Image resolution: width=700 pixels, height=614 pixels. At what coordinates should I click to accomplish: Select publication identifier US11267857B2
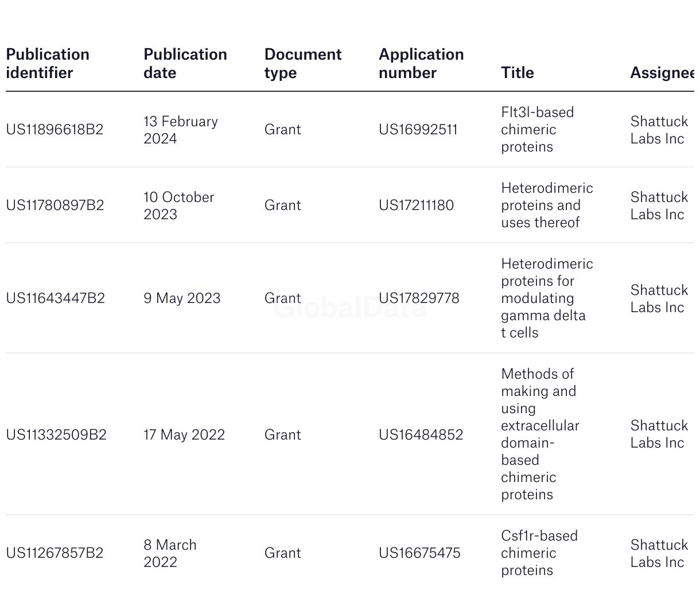coord(55,553)
